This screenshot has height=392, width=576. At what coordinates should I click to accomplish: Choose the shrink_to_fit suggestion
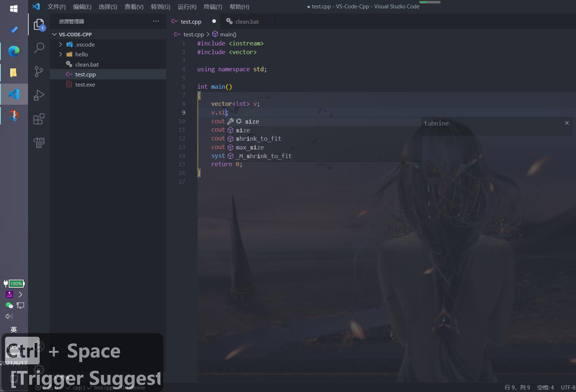point(323,139)
